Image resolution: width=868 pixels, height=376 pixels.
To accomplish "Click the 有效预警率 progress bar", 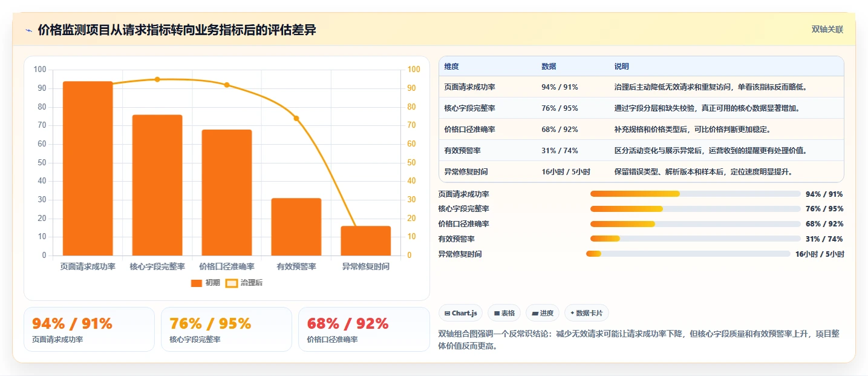I will click(695, 239).
